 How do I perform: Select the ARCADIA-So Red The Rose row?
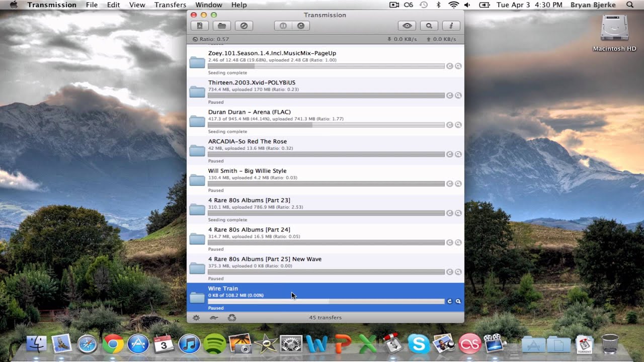pos(325,151)
